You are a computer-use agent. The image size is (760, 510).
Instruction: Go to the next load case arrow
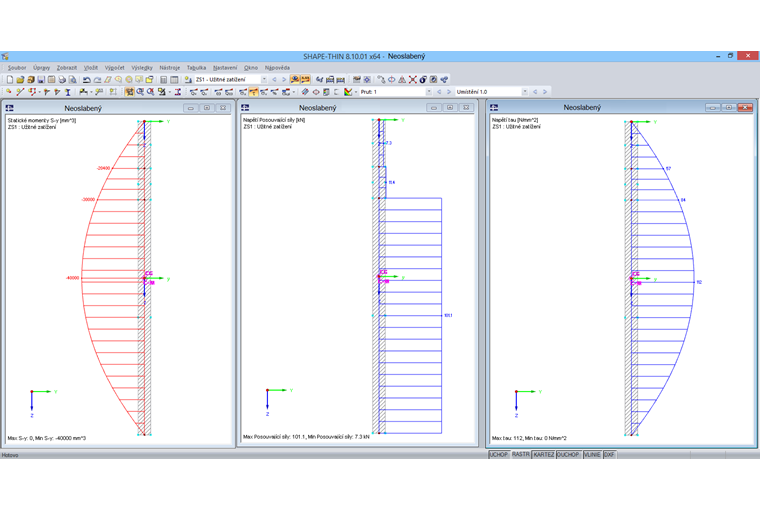tap(284, 80)
